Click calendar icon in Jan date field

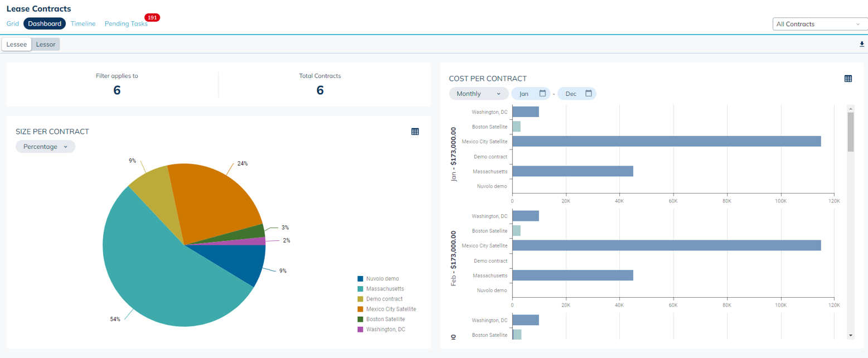(542, 94)
